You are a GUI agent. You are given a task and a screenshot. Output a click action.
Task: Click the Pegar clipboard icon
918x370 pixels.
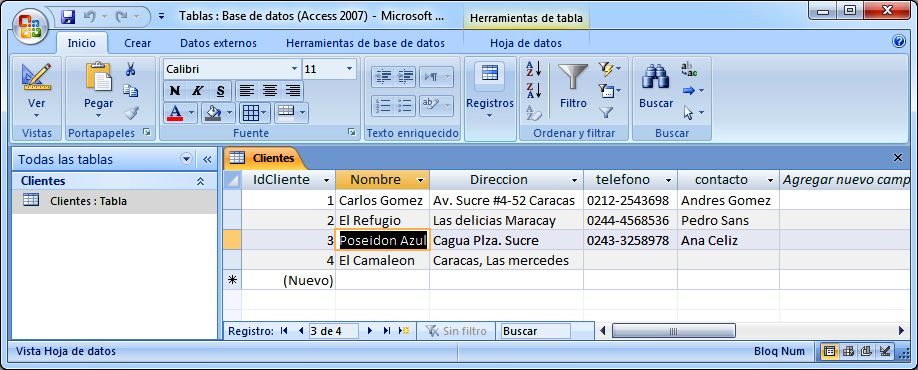click(99, 76)
